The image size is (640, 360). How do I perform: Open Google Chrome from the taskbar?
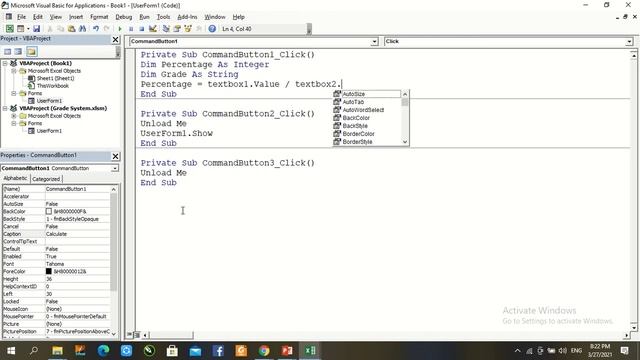tap(264, 351)
